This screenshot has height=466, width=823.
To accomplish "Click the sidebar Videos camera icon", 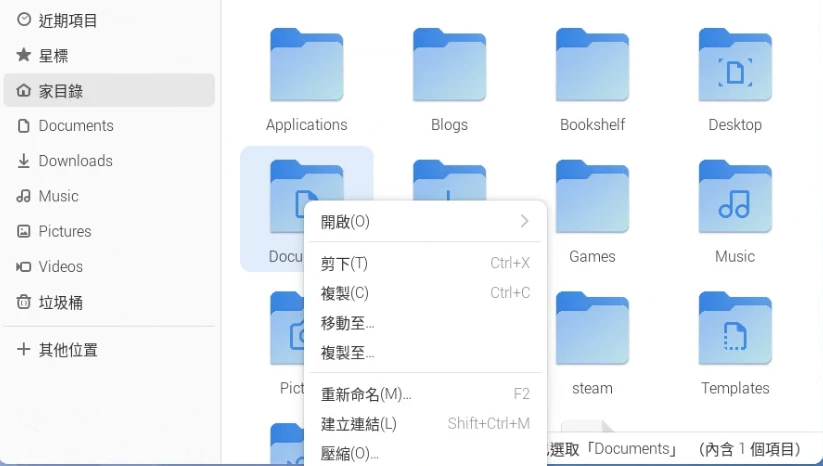I will coord(24,267).
